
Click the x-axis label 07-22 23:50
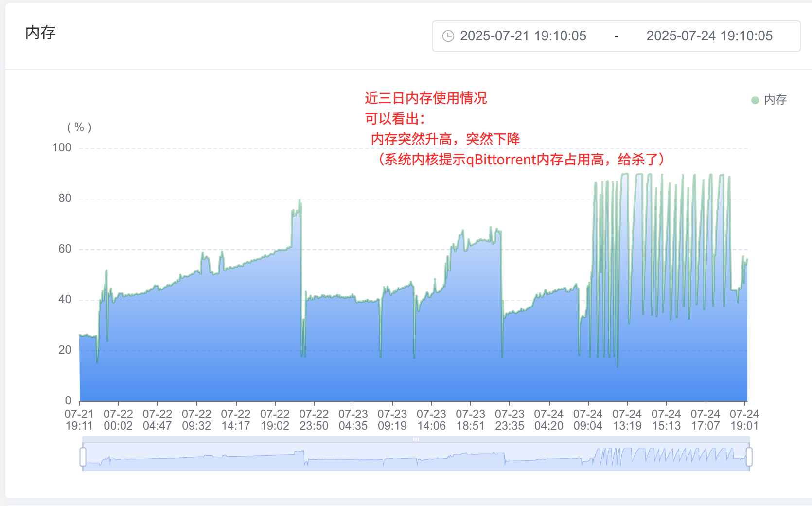point(314,420)
